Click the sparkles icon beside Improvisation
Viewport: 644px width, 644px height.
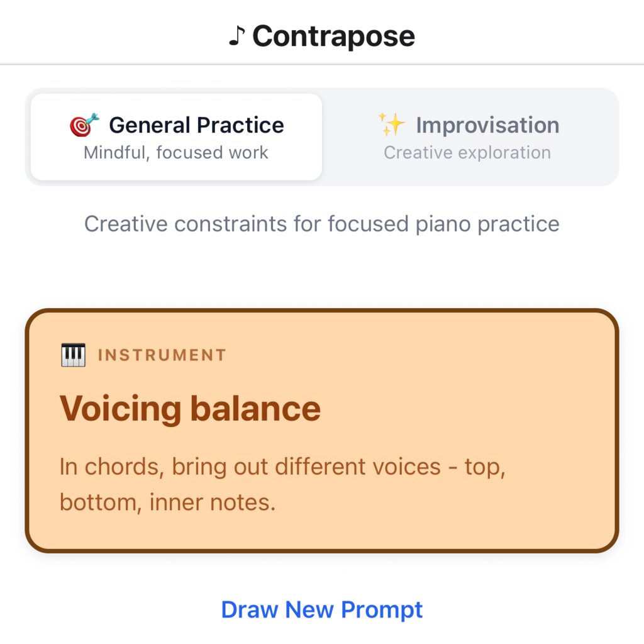tap(391, 124)
